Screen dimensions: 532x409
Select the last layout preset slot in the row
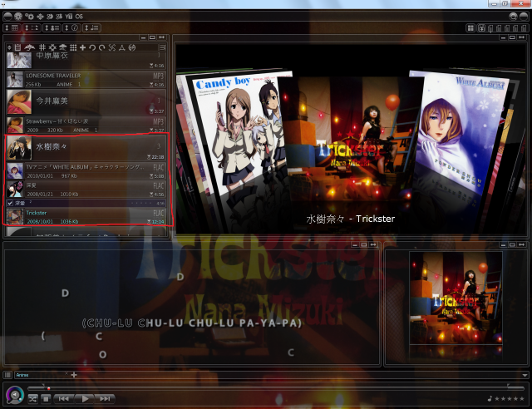pos(525,28)
